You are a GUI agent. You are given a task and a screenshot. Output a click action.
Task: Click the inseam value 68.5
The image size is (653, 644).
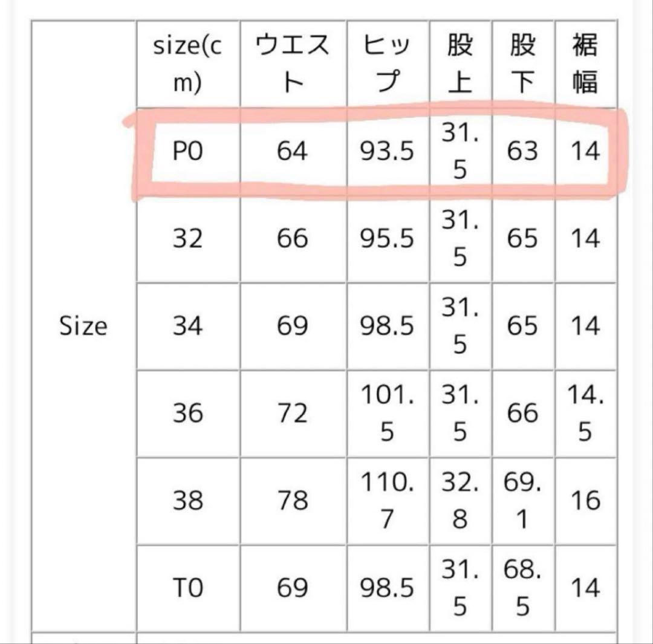[x=522, y=588]
